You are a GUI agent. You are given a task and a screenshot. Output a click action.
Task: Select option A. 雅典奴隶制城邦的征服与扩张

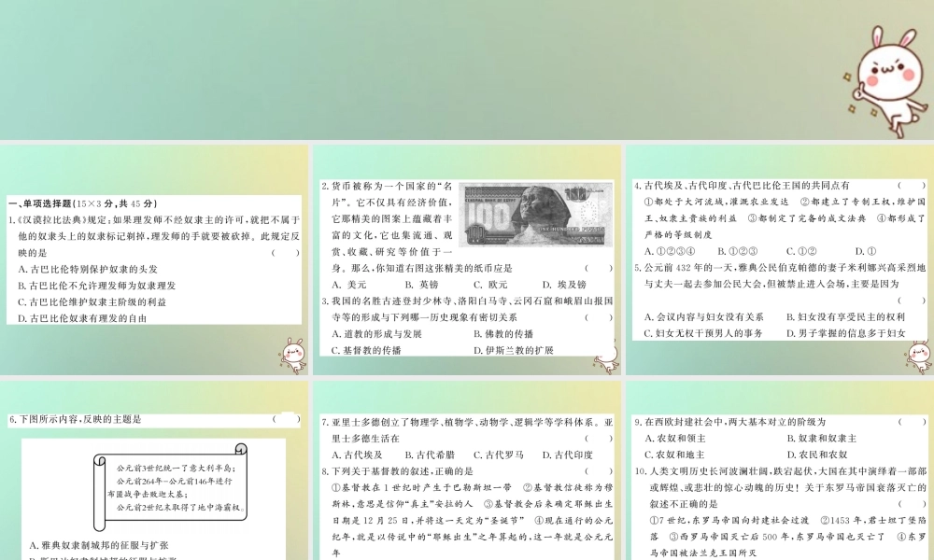coord(99,545)
